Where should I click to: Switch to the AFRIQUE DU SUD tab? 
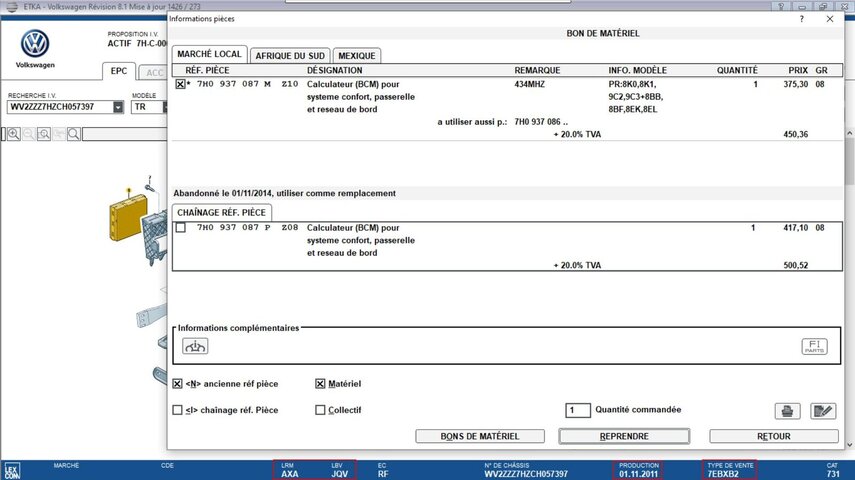290,56
